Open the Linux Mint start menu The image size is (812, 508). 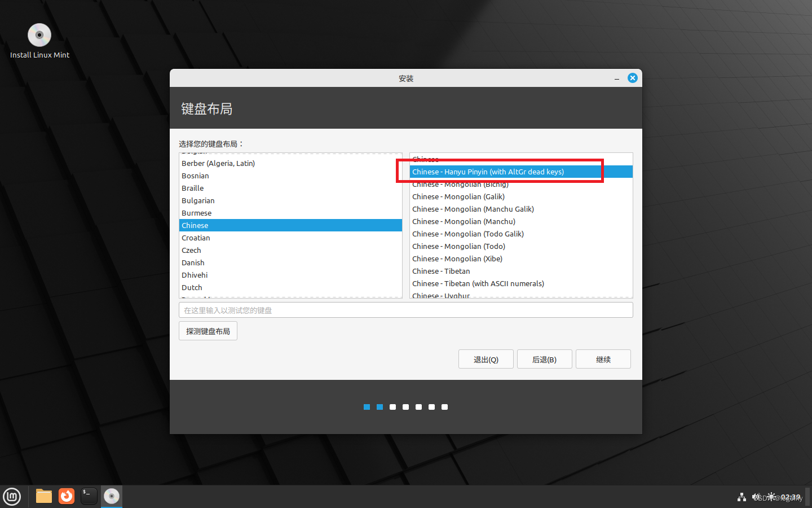pyautogui.click(x=12, y=496)
